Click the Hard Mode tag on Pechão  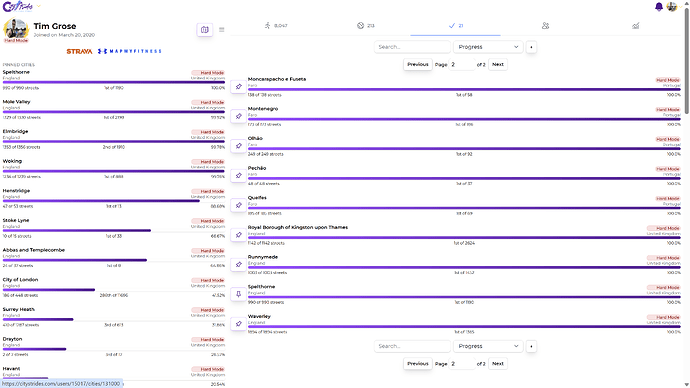point(668,169)
